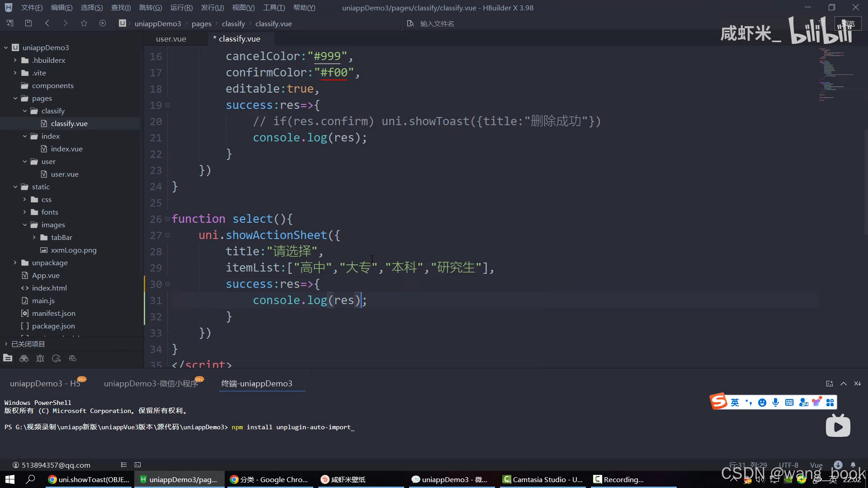The image size is (868, 488).
Task: Switch to the user.vue editor tab
Action: [x=171, y=39]
